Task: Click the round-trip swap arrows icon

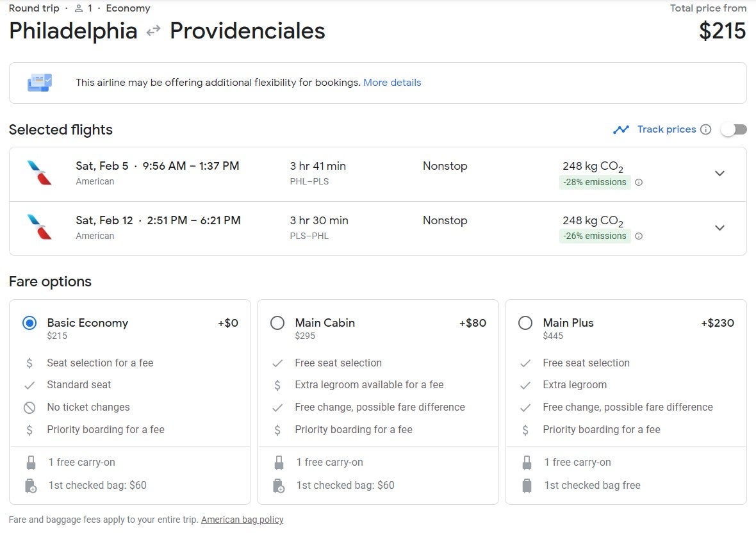Action: 153,31
